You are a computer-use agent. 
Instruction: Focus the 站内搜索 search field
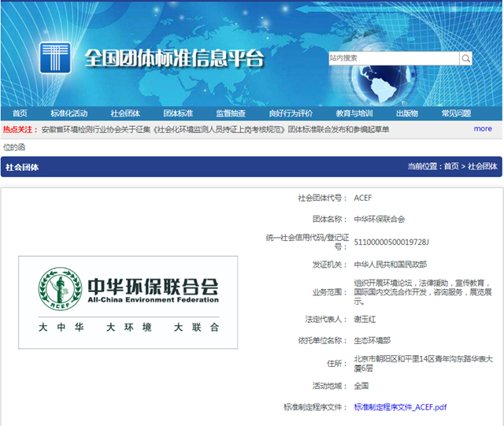click(393, 58)
